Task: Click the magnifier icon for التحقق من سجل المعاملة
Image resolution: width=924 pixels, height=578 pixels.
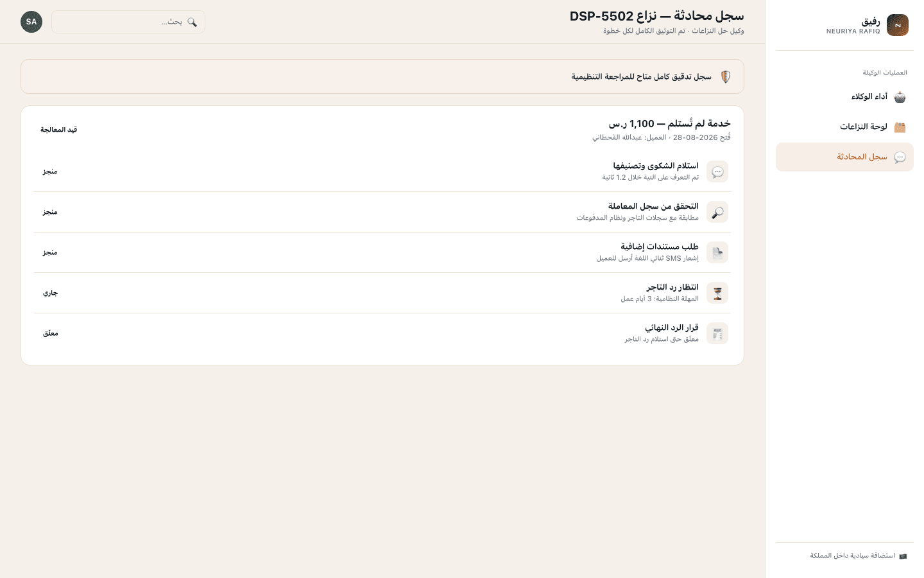Action: click(717, 212)
